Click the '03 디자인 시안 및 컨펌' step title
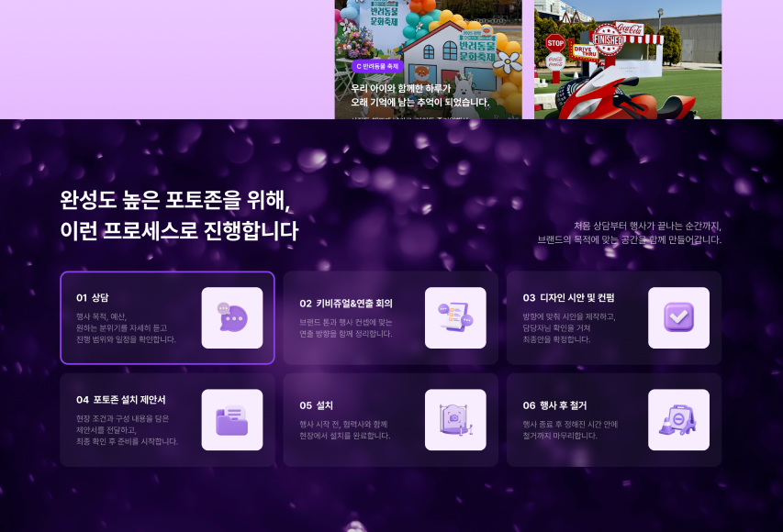This screenshot has height=532, width=783. tap(569, 297)
